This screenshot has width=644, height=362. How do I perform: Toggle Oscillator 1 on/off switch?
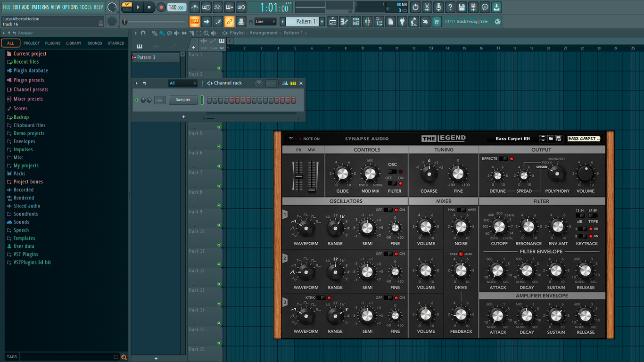point(388,210)
